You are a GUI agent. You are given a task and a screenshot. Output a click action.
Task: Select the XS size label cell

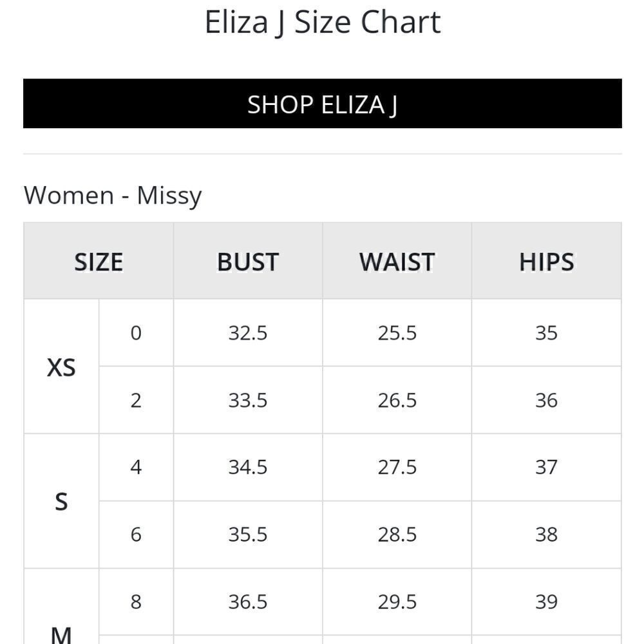click(x=61, y=367)
